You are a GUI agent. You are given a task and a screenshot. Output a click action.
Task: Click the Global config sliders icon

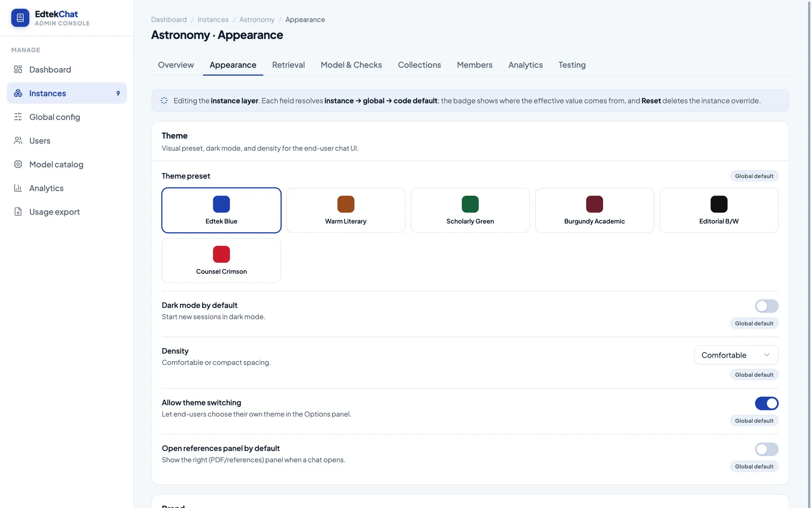pos(18,117)
